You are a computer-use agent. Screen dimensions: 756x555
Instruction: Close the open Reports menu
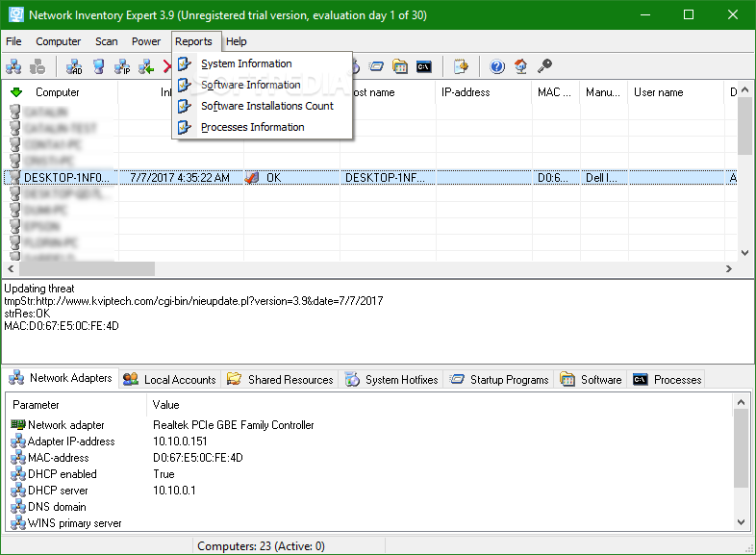pos(194,41)
